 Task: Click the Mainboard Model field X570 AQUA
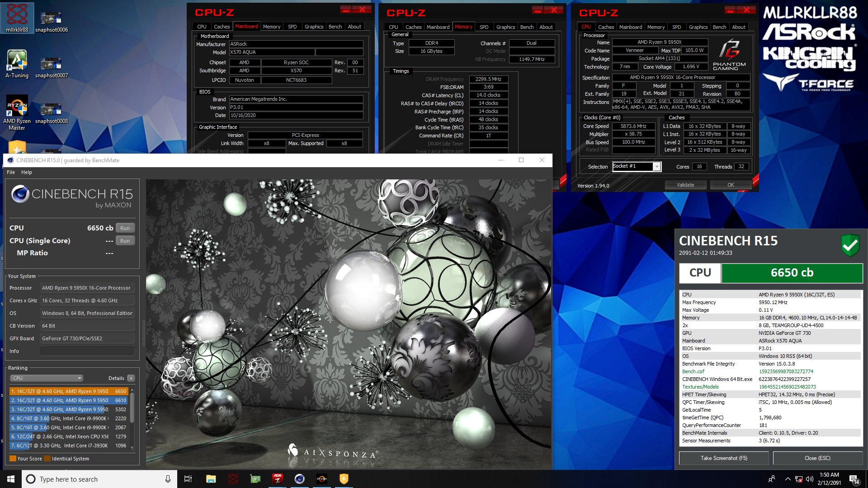tap(272, 52)
